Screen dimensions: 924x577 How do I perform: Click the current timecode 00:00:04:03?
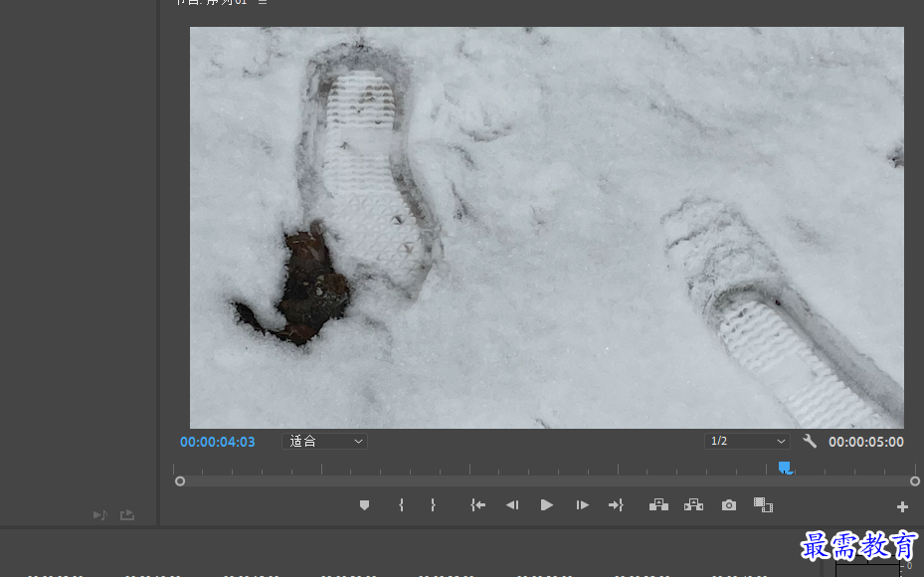(218, 442)
